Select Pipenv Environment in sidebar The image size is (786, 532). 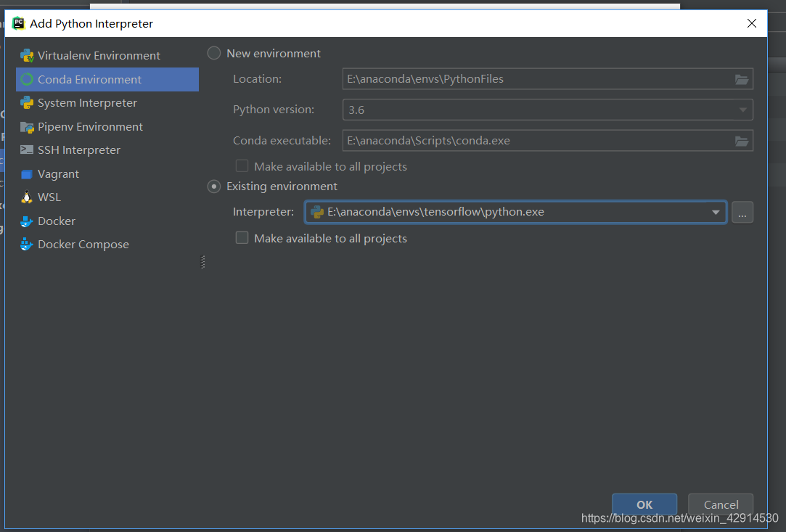pos(107,127)
